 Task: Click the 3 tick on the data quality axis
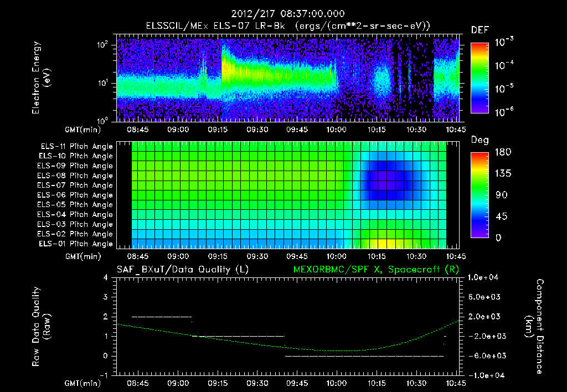pos(106,297)
